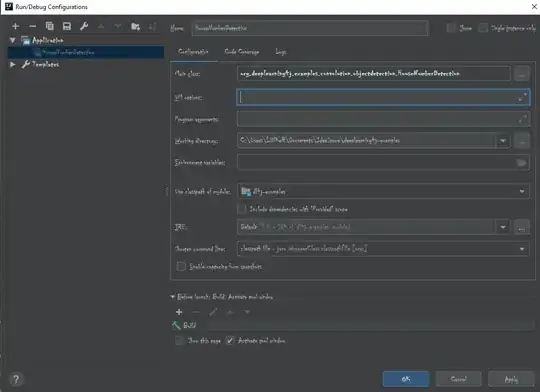Browse for an alternative JRE
Screen dimensions: 540x392
(521, 227)
